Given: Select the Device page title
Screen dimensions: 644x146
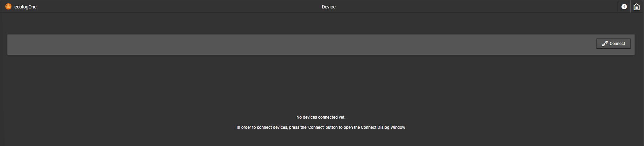Looking at the screenshot, I should coord(328,7).
